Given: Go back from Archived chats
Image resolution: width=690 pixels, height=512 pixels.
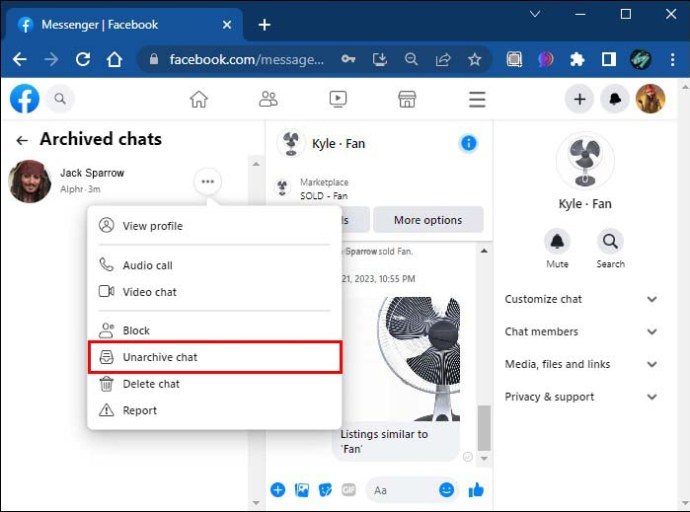Looking at the screenshot, I should click(x=21, y=141).
